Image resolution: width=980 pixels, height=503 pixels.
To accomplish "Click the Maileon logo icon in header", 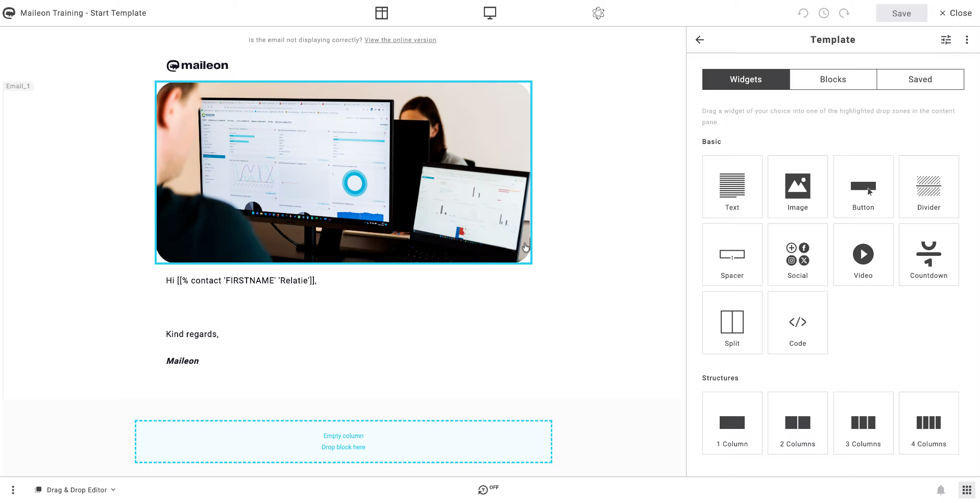I will point(9,13).
